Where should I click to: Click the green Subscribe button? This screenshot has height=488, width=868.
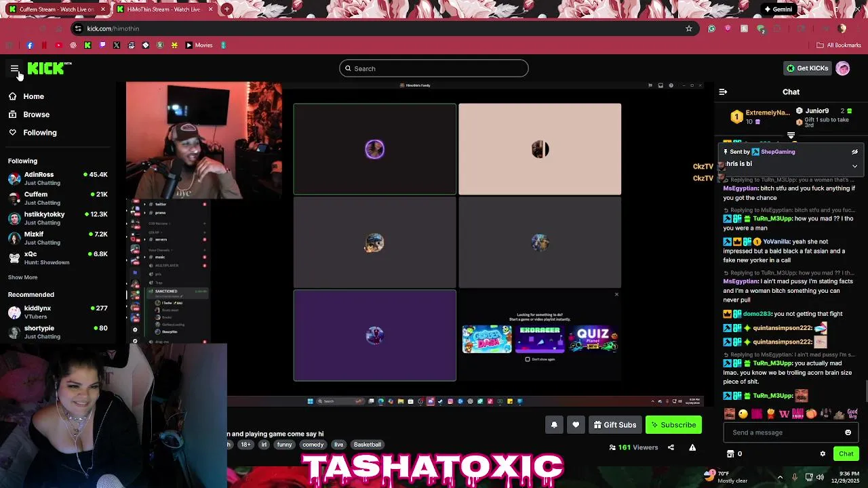click(673, 425)
